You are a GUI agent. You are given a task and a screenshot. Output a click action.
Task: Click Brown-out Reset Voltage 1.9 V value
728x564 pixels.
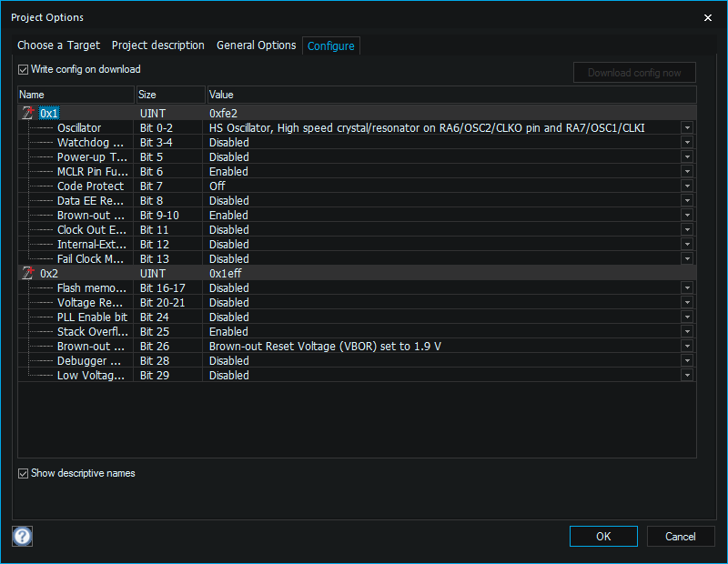click(325, 347)
